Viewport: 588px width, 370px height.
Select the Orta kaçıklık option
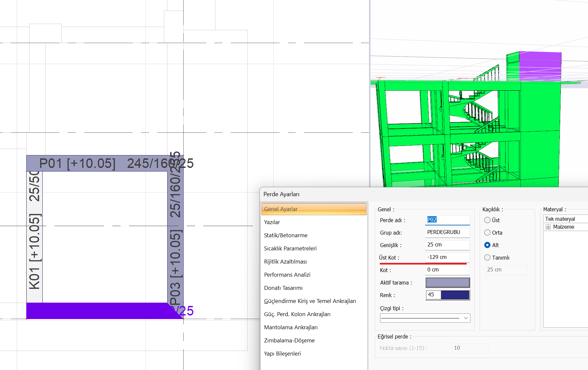487,233
